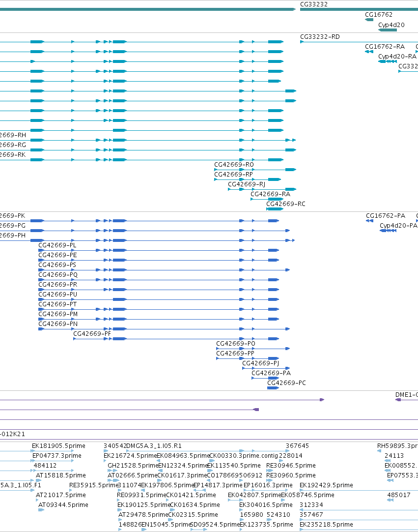Click the Cyp4d20 gene arrow glyph

pyautogui.click(x=388, y=30)
